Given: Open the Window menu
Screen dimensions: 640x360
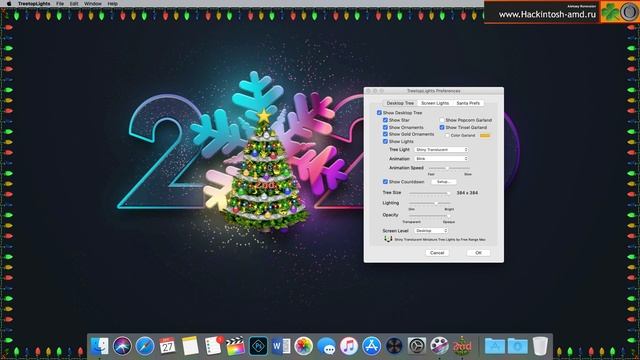Looking at the screenshot, I should 93,3.
